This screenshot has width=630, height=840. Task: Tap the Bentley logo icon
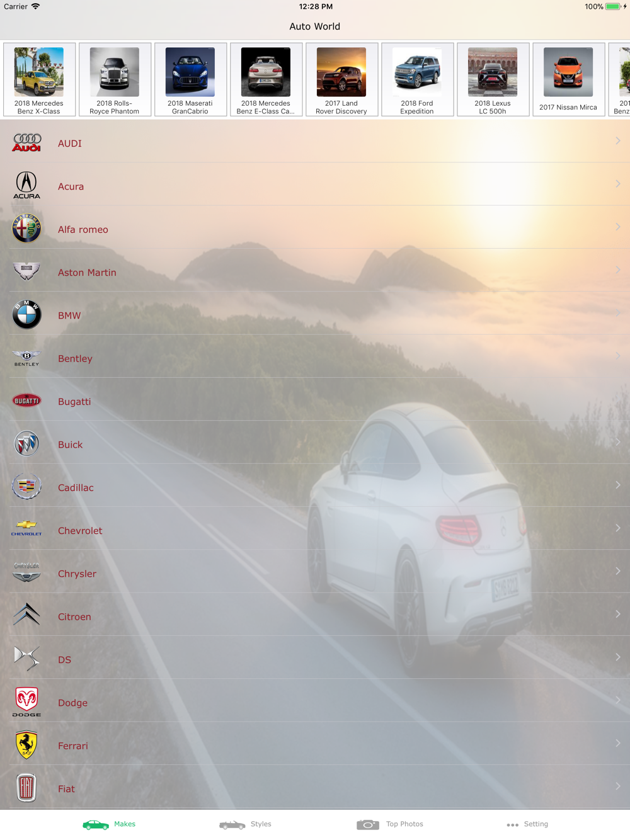tap(26, 358)
